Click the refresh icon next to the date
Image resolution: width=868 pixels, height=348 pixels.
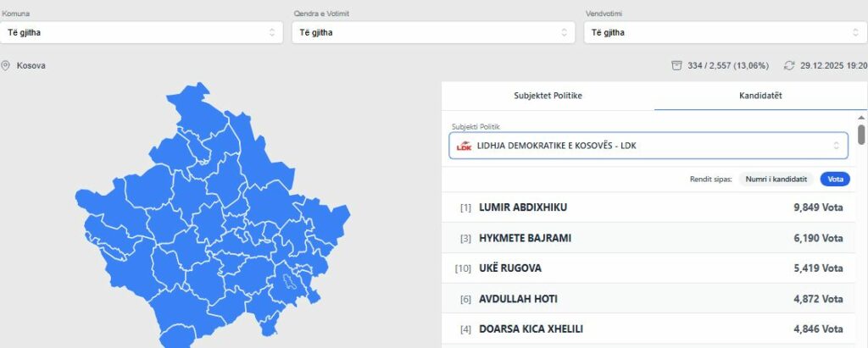coord(789,65)
